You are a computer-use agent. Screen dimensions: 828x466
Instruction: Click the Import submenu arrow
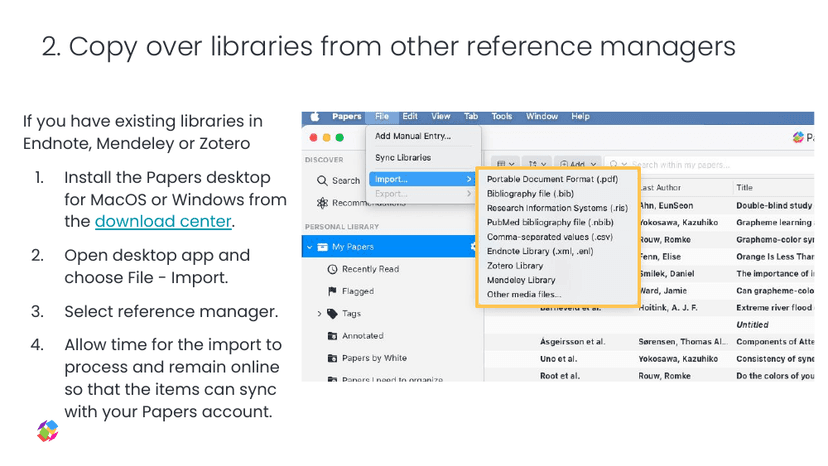pyautogui.click(x=468, y=179)
